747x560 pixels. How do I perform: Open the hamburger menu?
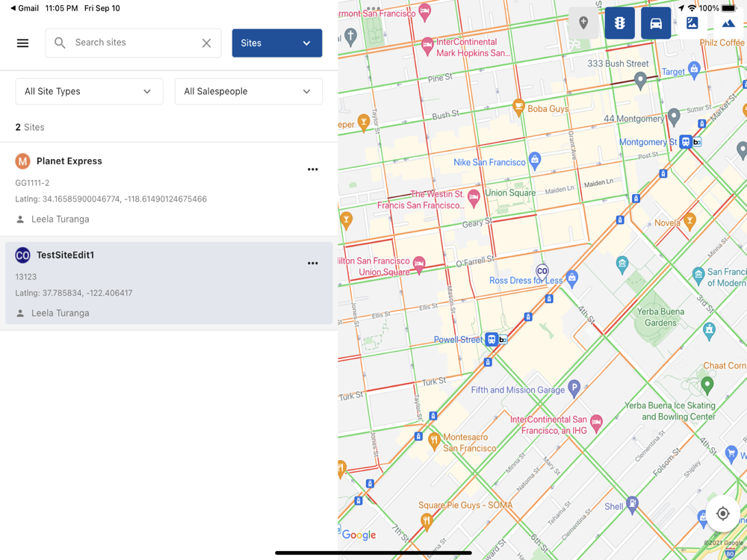(x=22, y=43)
